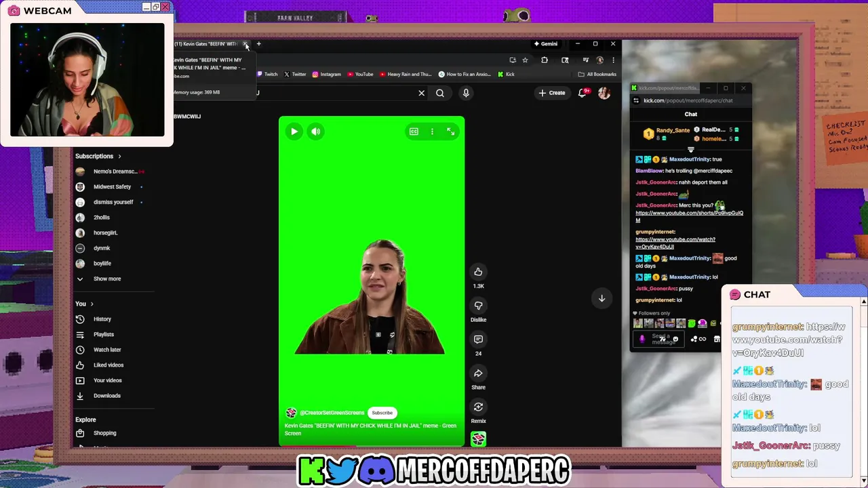Like the Short with 1.3K likes

tap(478, 272)
